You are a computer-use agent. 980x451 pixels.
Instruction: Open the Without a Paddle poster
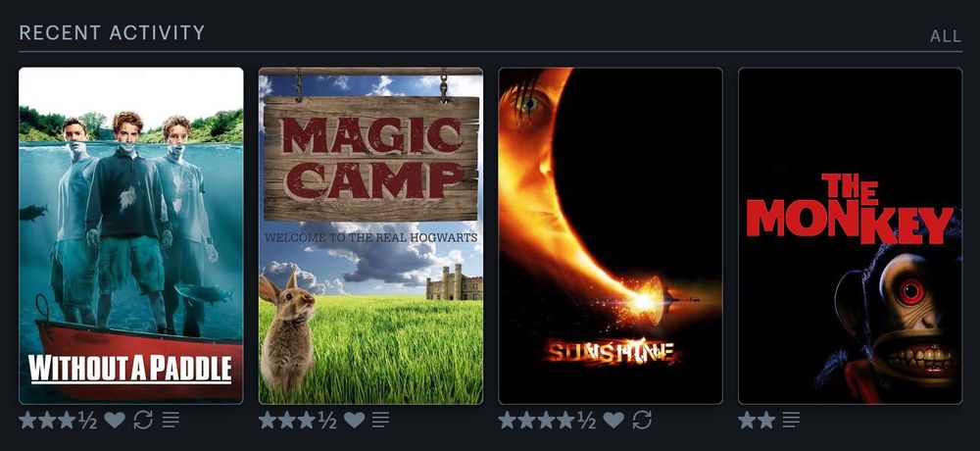[x=131, y=236]
